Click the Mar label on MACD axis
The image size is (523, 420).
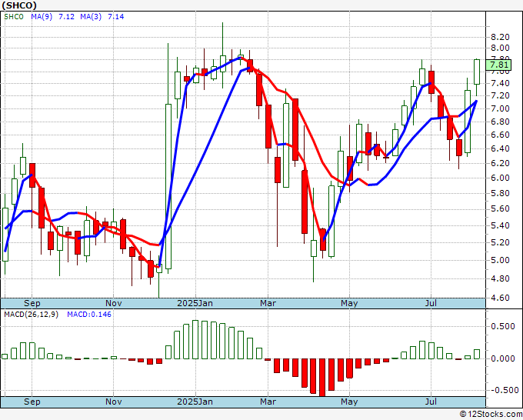click(268, 402)
